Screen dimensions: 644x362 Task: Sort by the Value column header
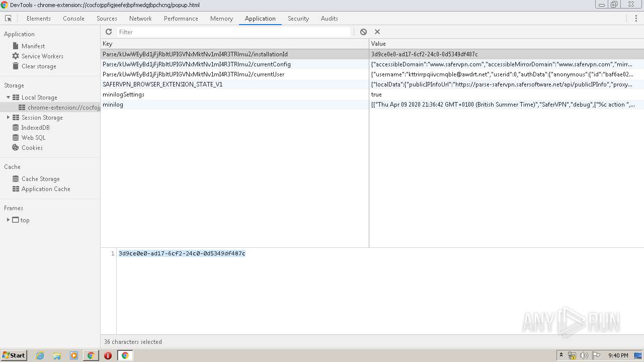tap(507, 44)
